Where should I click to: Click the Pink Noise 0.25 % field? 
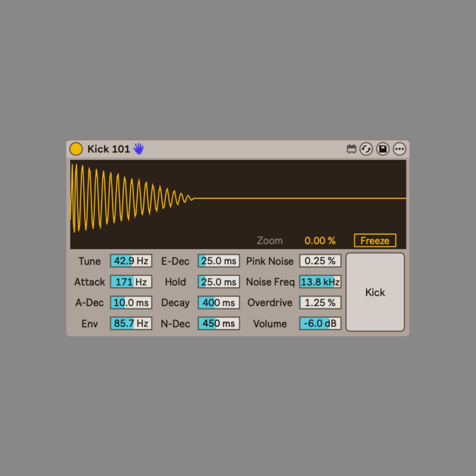pos(320,261)
